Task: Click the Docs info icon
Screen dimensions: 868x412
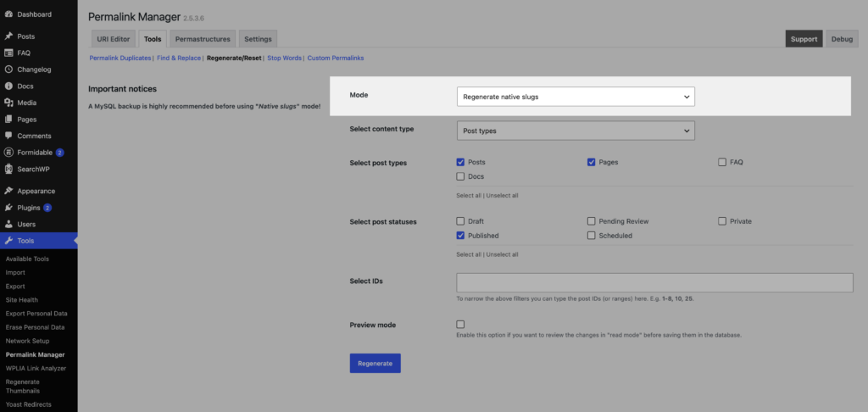Action: coord(8,86)
